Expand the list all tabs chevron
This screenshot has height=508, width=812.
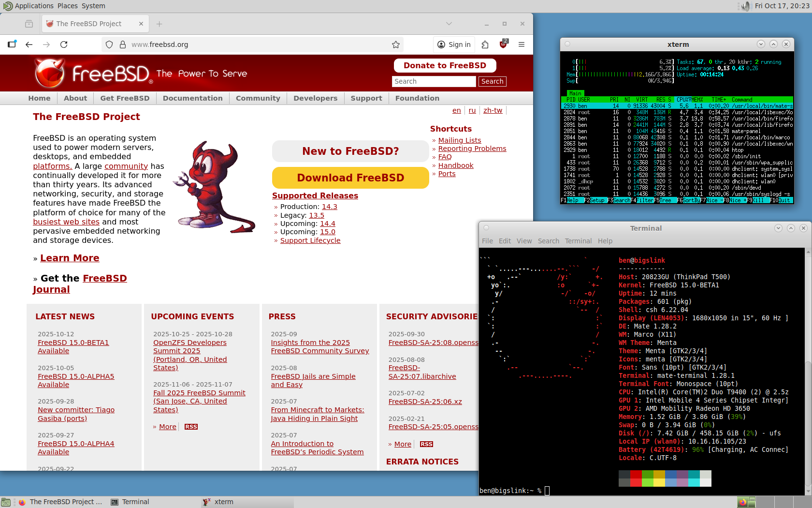[x=449, y=24]
